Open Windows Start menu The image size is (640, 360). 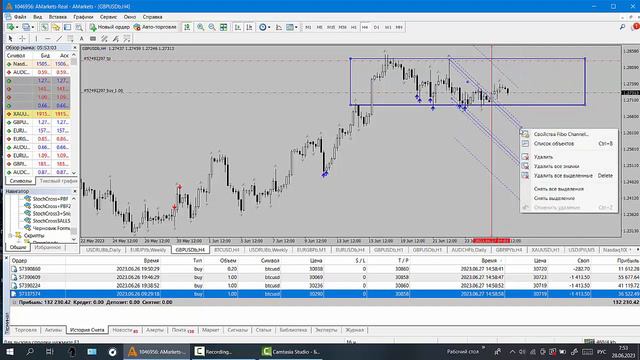click(10, 351)
